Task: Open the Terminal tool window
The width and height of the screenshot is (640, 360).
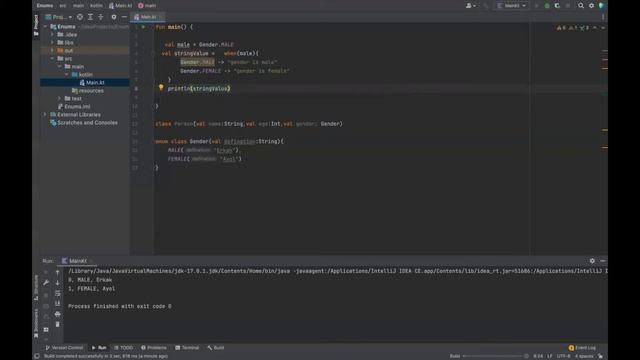Action: pos(187,348)
